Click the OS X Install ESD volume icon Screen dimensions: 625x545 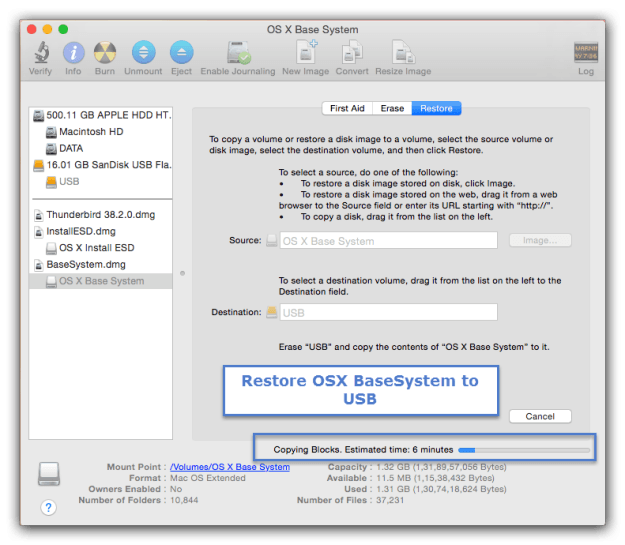[51, 248]
